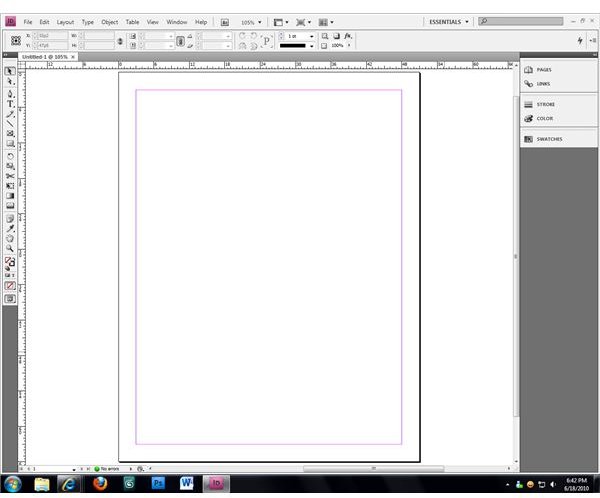The width and height of the screenshot is (600, 498).
Task: Open the Pages panel
Action: tap(544, 70)
